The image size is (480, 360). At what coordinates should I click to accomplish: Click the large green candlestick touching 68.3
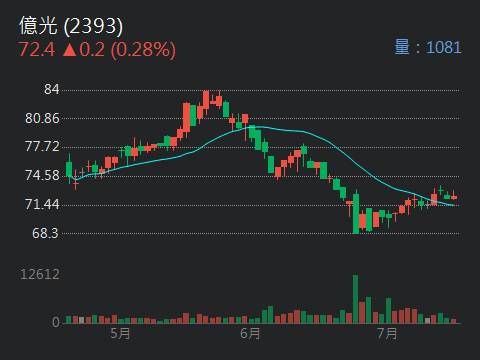point(356,212)
